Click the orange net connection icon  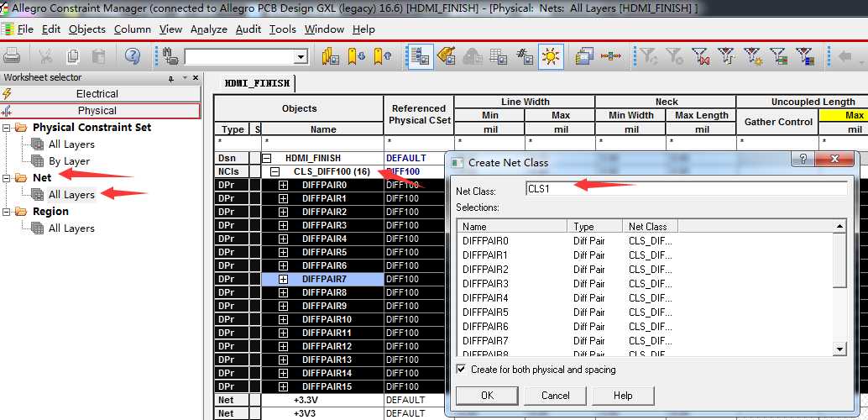[x=611, y=56]
